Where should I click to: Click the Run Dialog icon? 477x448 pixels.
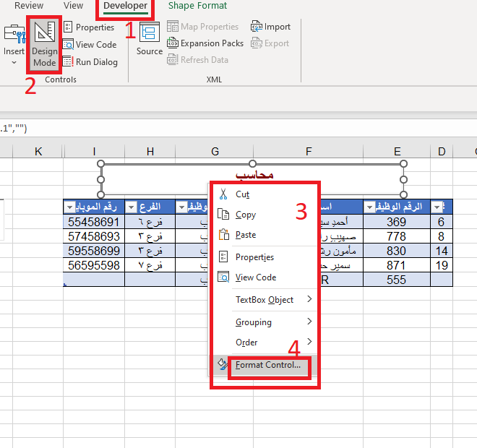point(68,61)
